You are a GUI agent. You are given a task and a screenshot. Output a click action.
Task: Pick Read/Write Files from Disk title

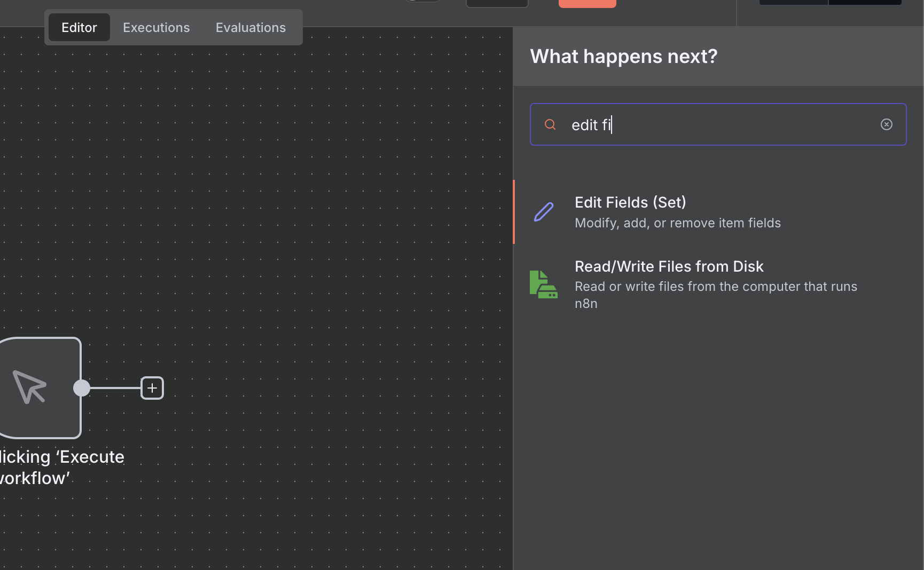coord(669,266)
